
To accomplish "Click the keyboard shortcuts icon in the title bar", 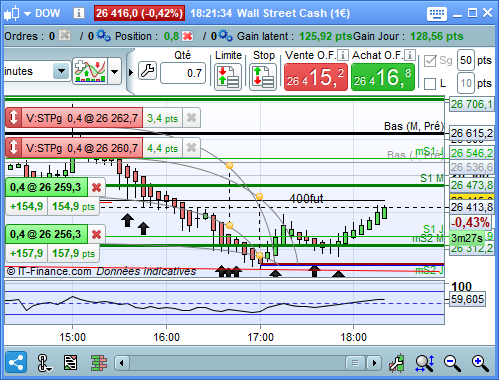I will [x=437, y=13].
